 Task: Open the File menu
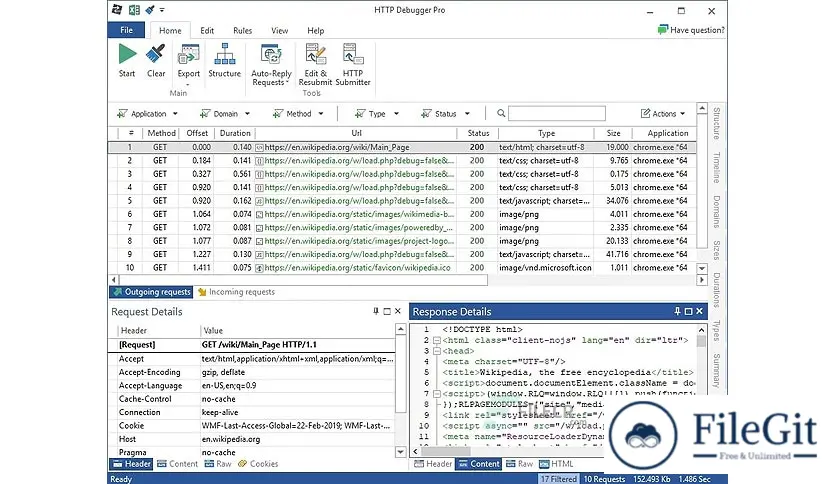pyautogui.click(x=126, y=30)
